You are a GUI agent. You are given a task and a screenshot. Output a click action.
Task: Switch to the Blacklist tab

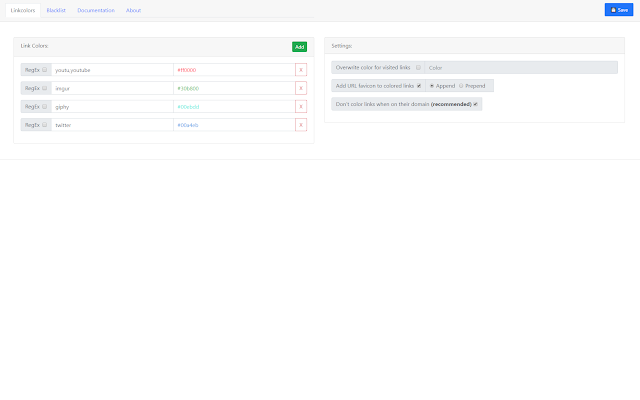click(56, 10)
